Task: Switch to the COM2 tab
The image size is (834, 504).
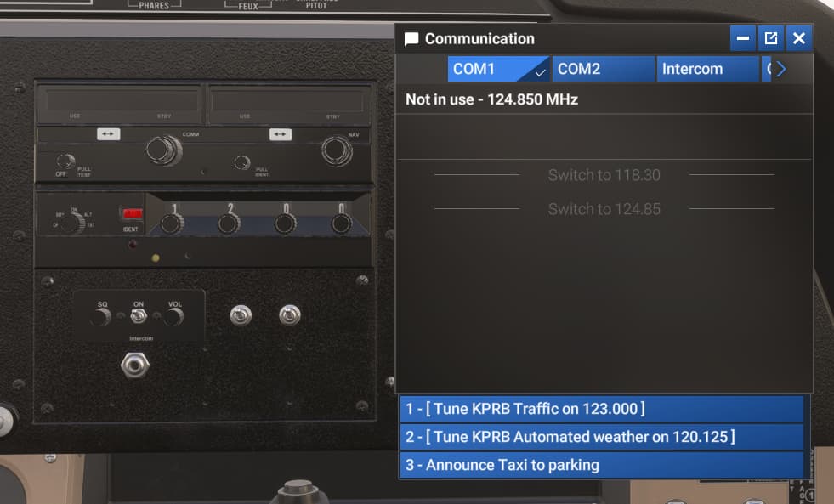Action: pyautogui.click(x=603, y=69)
